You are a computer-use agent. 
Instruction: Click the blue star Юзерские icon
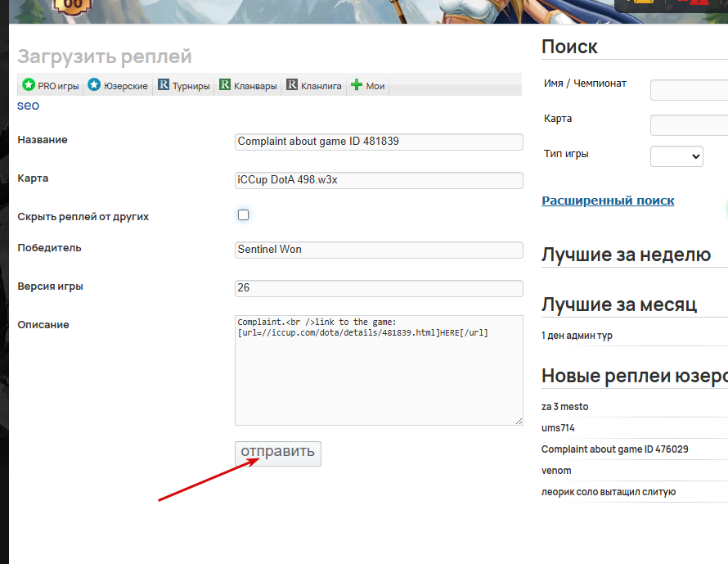(x=94, y=84)
